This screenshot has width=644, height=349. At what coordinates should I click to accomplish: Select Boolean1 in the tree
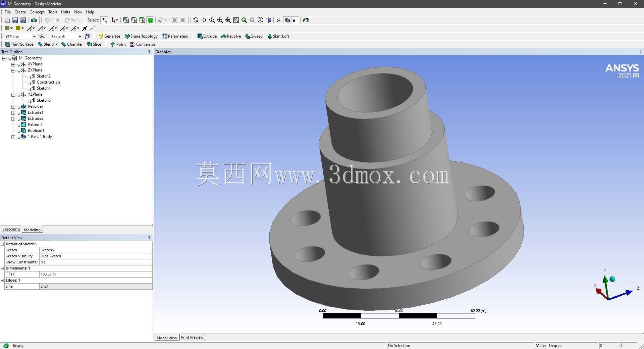(x=36, y=131)
